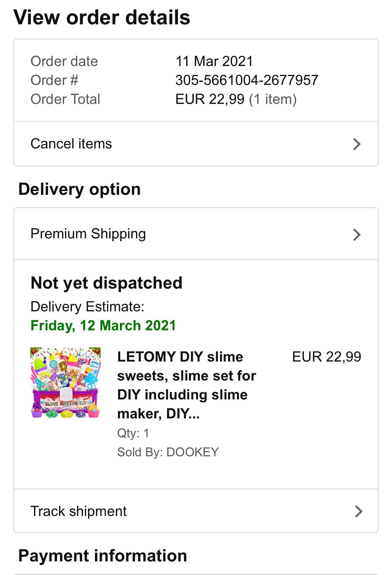
Task: Open the Track shipment text label
Action: (x=78, y=511)
